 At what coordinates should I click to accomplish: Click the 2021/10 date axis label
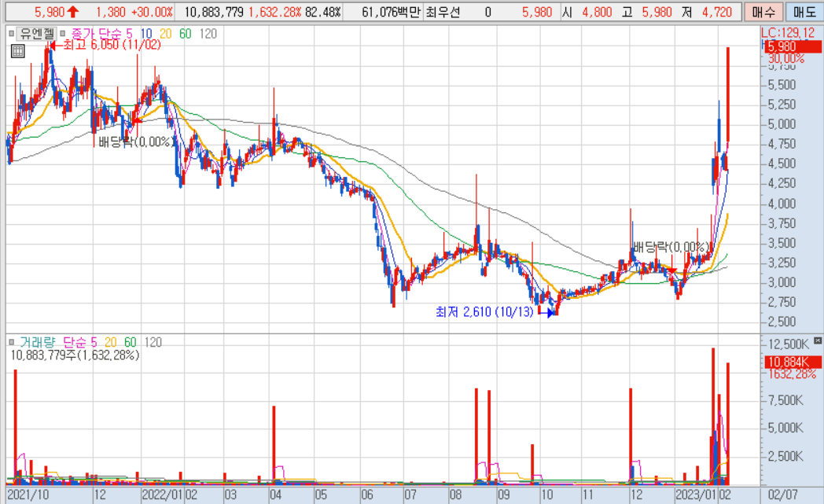click(28, 495)
